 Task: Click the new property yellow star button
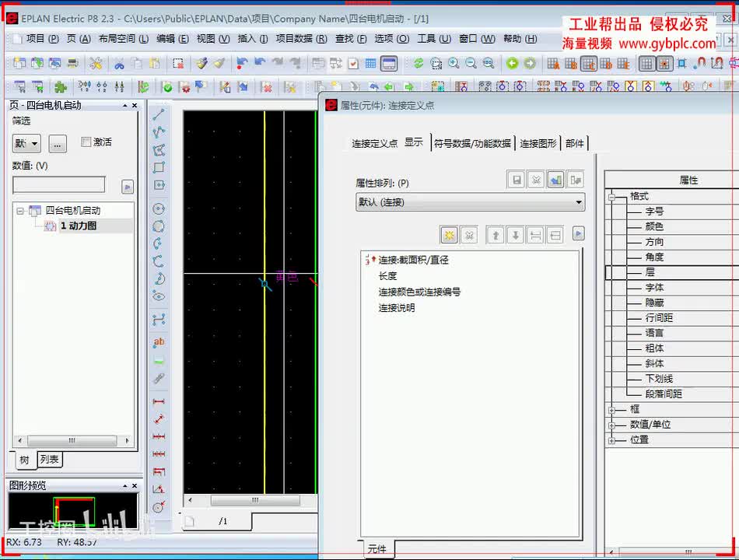coord(449,235)
